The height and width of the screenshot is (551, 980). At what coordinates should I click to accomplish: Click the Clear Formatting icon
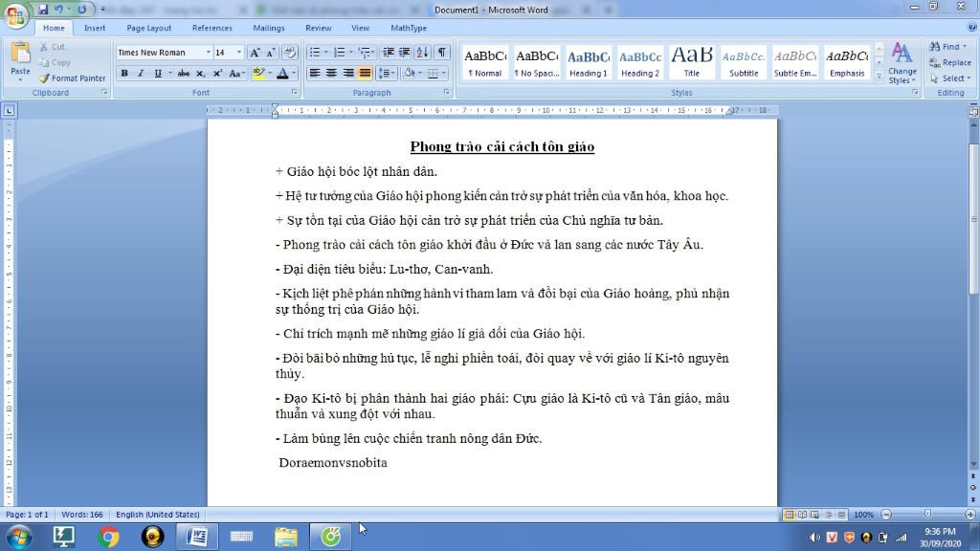[290, 53]
